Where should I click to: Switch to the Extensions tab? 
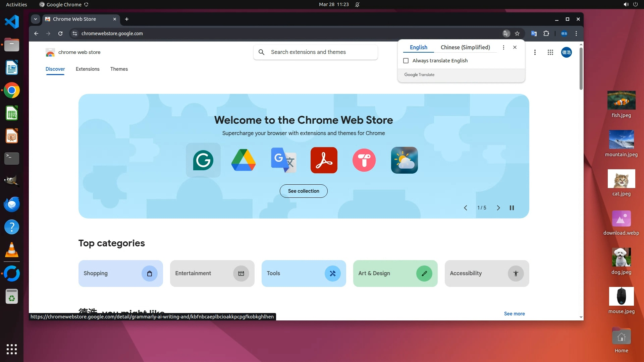(x=88, y=69)
